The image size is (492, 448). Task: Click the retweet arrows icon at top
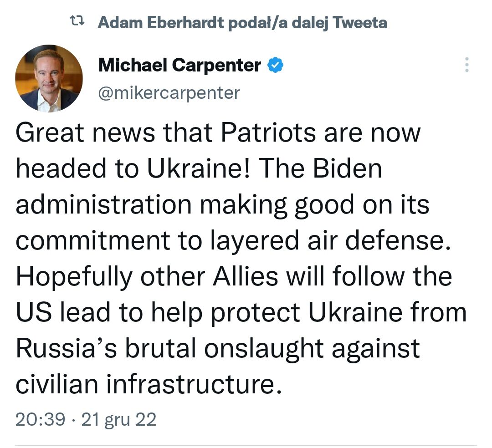[77, 21]
